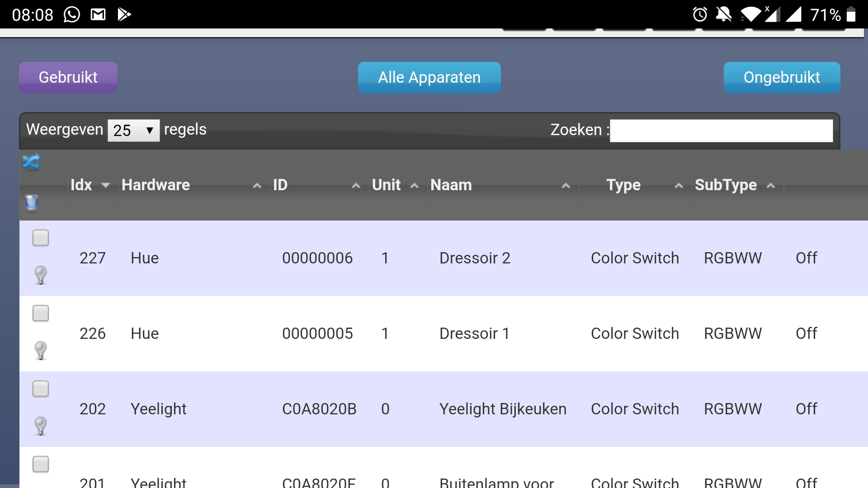Show Gebruikt devices

click(68, 77)
